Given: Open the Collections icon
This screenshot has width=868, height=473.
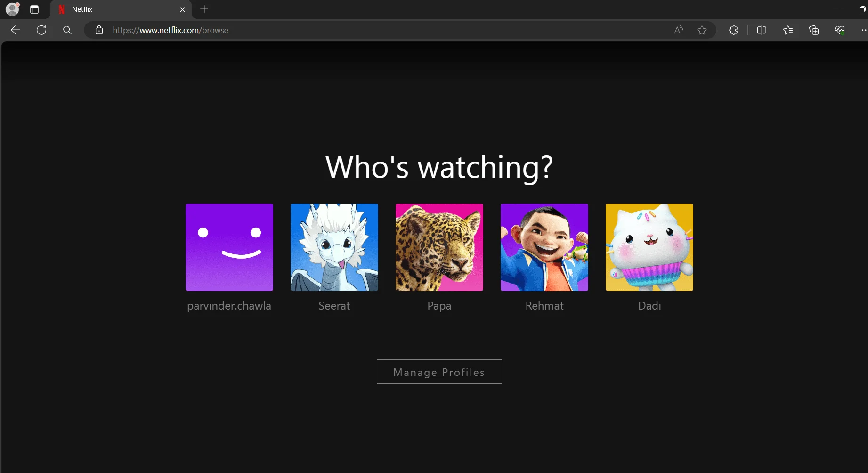Looking at the screenshot, I should click(814, 30).
